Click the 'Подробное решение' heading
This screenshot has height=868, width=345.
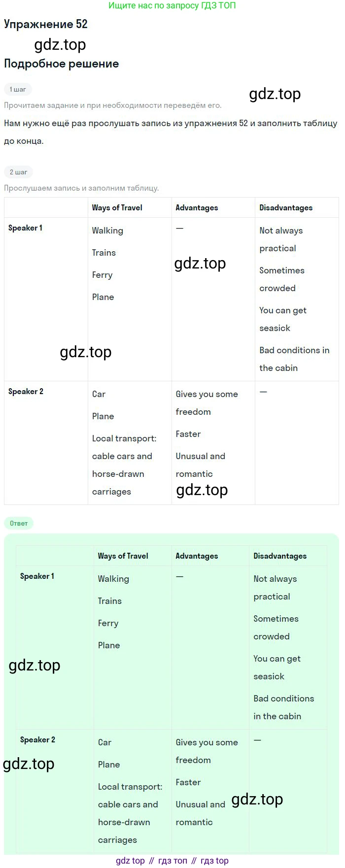point(62,64)
